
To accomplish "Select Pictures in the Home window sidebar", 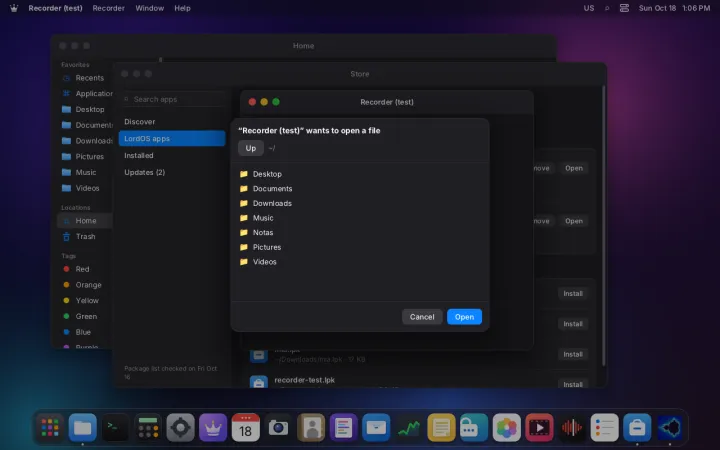I will pos(85,157).
